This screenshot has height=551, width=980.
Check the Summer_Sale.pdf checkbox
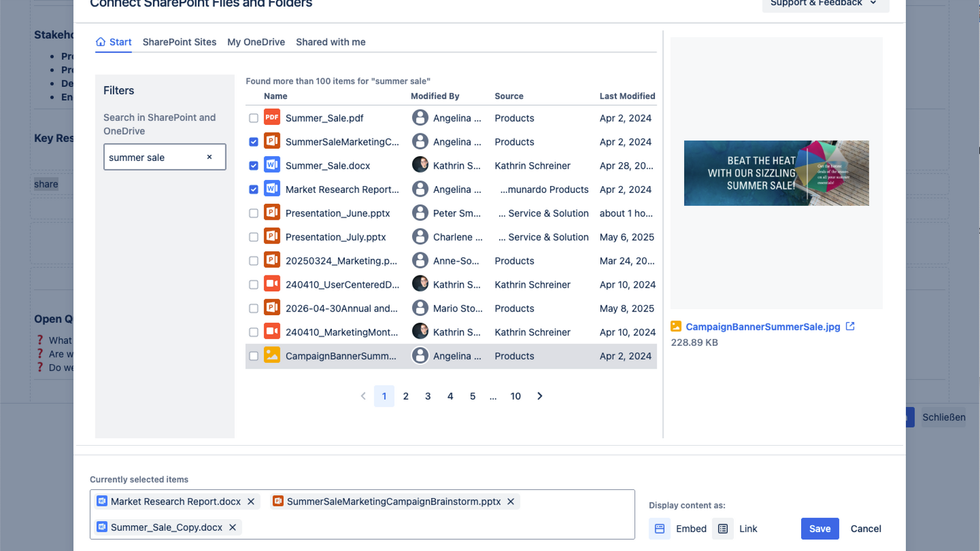click(x=254, y=118)
